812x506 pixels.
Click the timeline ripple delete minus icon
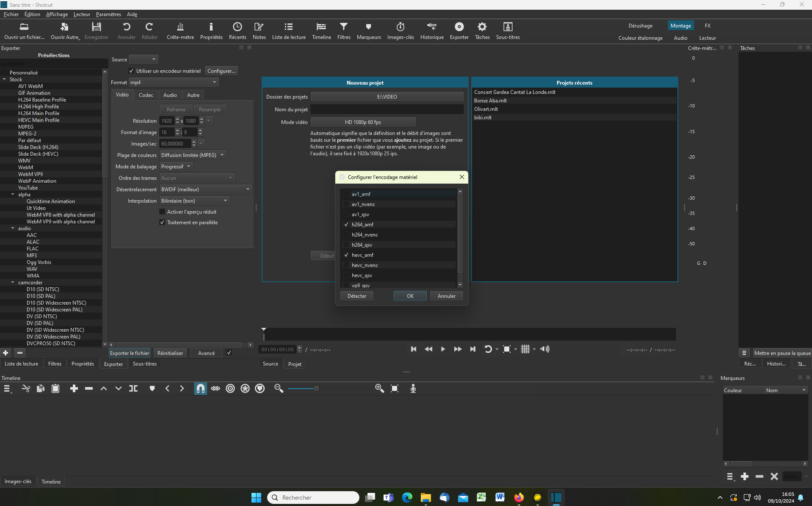(89, 388)
